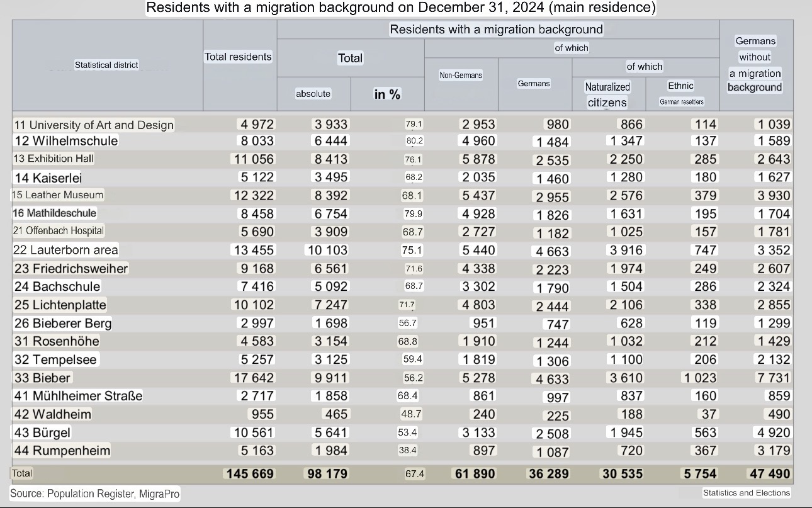Click the table title dated December 31, 2024
The width and height of the screenshot is (812, 508).
tap(401, 8)
